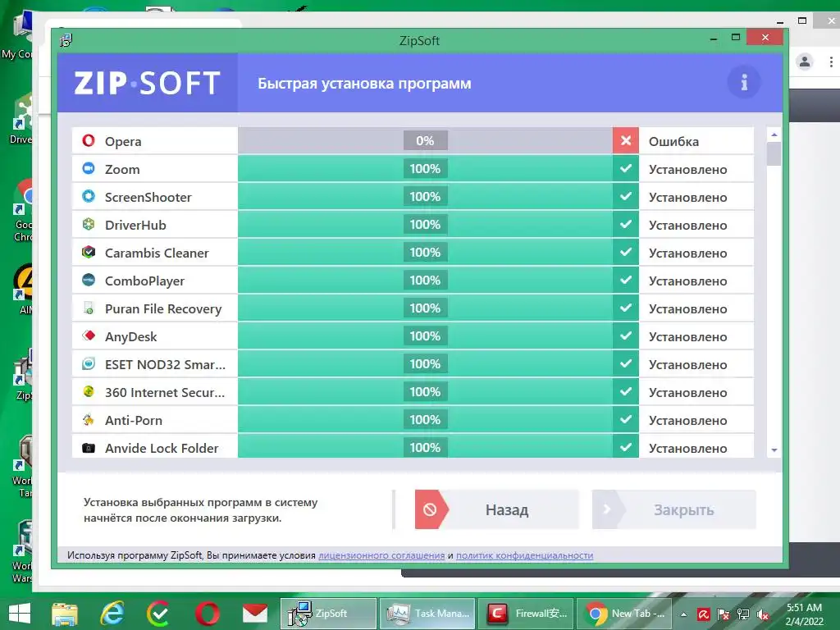Click the Ошибка status text for Opera

click(x=674, y=141)
